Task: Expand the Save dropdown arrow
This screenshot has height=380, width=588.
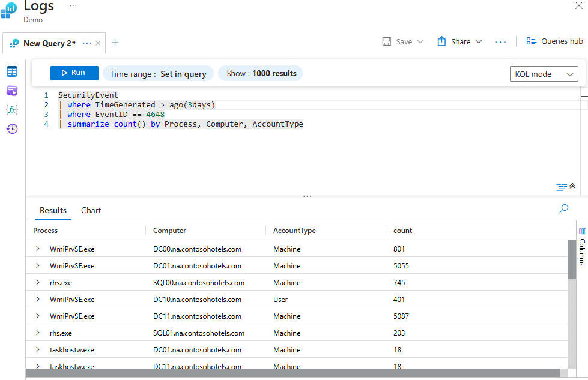Action: click(x=420, y=41)
